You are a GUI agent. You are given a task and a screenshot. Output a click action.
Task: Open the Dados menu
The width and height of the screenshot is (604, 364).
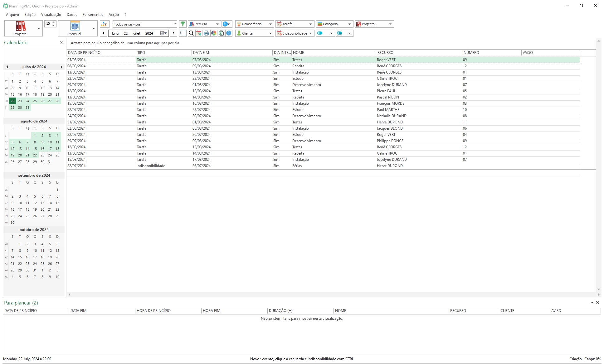tap(72, 15)
